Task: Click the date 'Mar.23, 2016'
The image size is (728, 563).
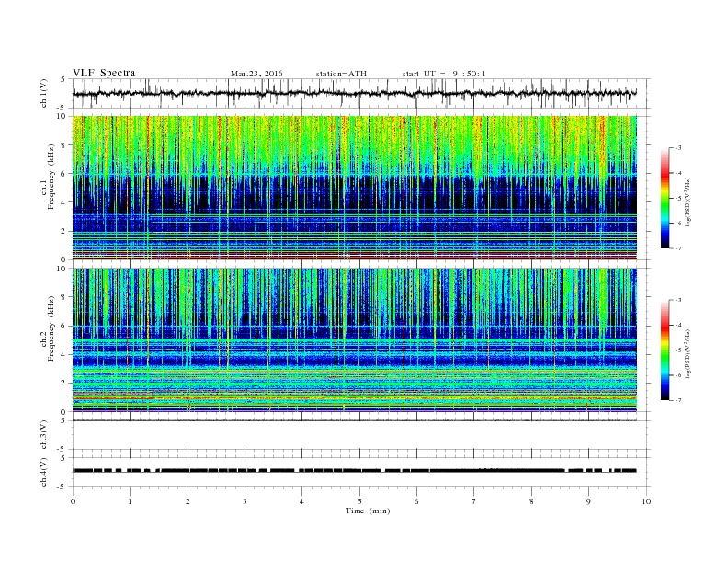Action: pos(256,74)
